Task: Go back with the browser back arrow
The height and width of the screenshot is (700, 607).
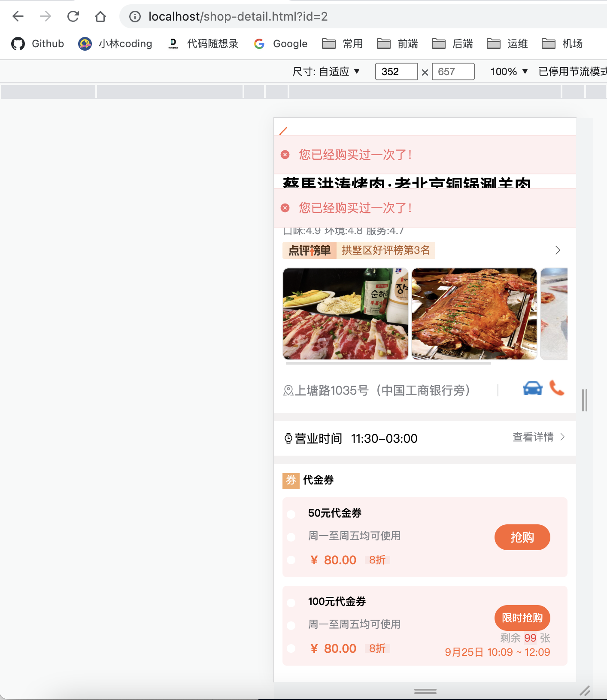Action: tap(18, 16)
